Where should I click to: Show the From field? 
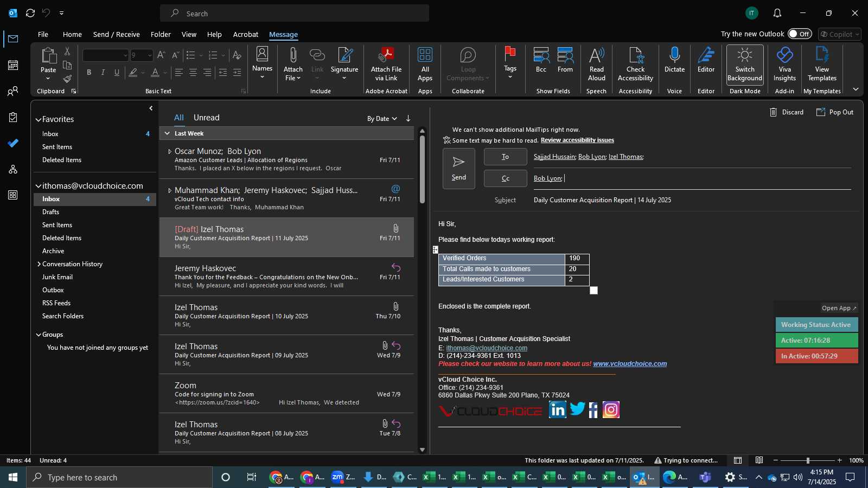click(x=565, y=60)
